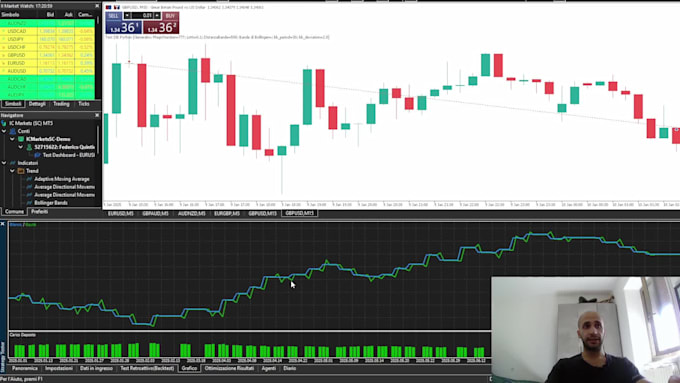Click the Indicatori icon in Navigator
680x383 pixels.
click(x=13, y=163)
